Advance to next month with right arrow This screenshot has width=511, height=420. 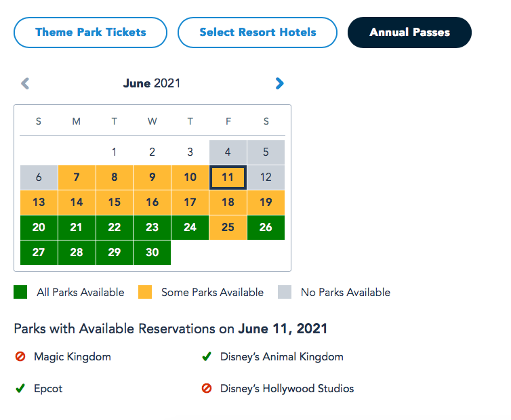(x=280, y=84)
